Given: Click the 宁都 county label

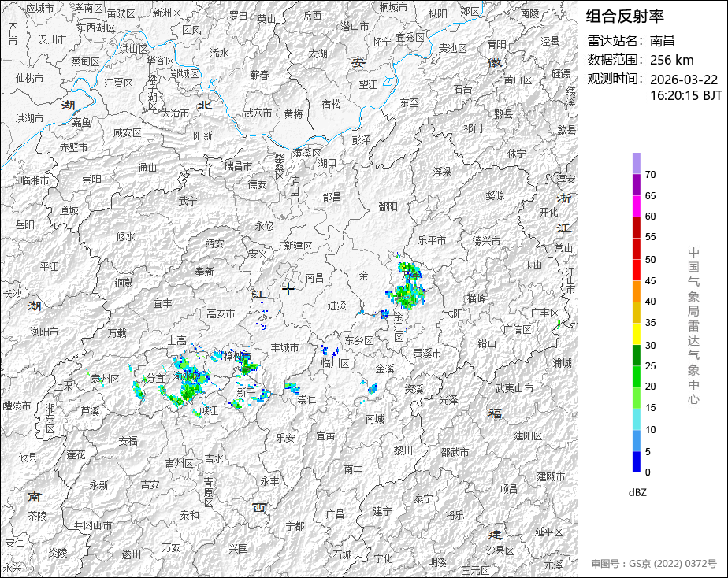Looking at the screenshot, I should pos(295,525).
